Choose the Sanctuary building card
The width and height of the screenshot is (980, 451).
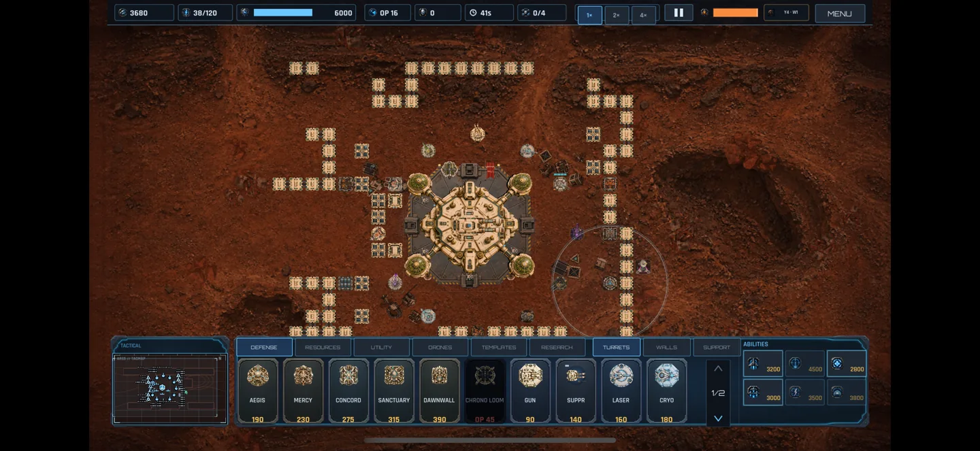394,391
